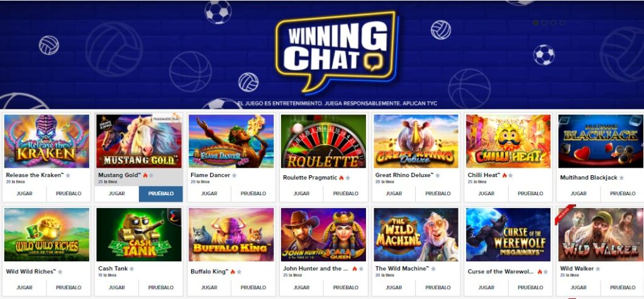Image resolution: width=644 pixels, height=299 pixels.
Task: Open the Curse of the Werewolf thumbnail
Action: coord(508,234)
